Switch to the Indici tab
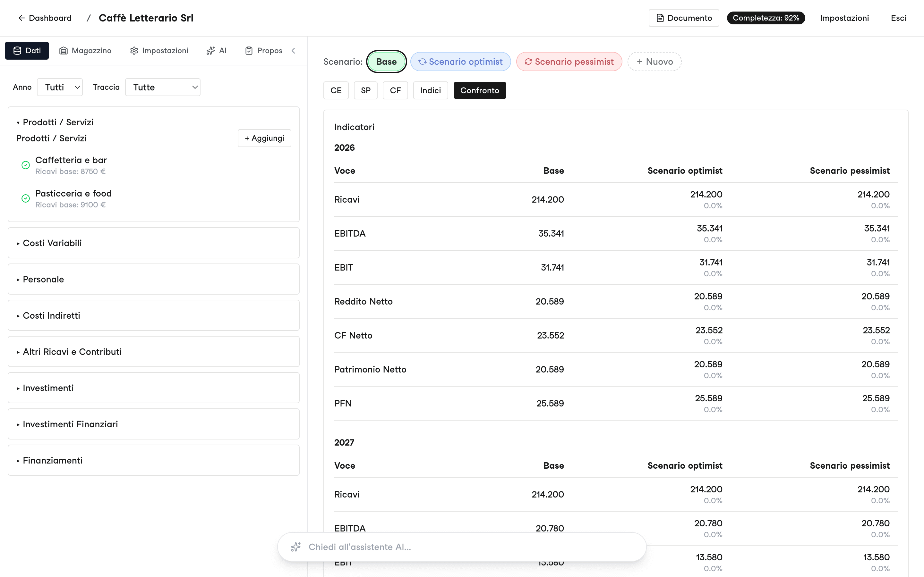The image size is (924, 577). [430, 90]
